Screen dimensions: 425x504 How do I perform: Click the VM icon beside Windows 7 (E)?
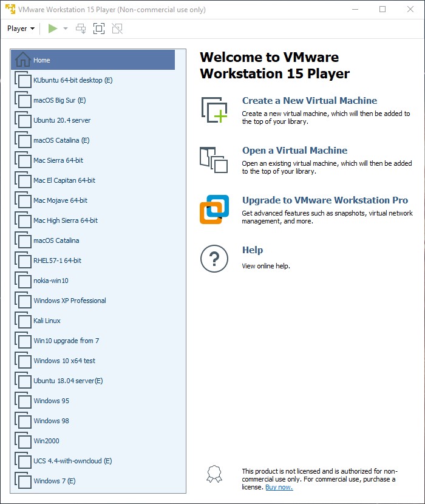tap(23, 481)
